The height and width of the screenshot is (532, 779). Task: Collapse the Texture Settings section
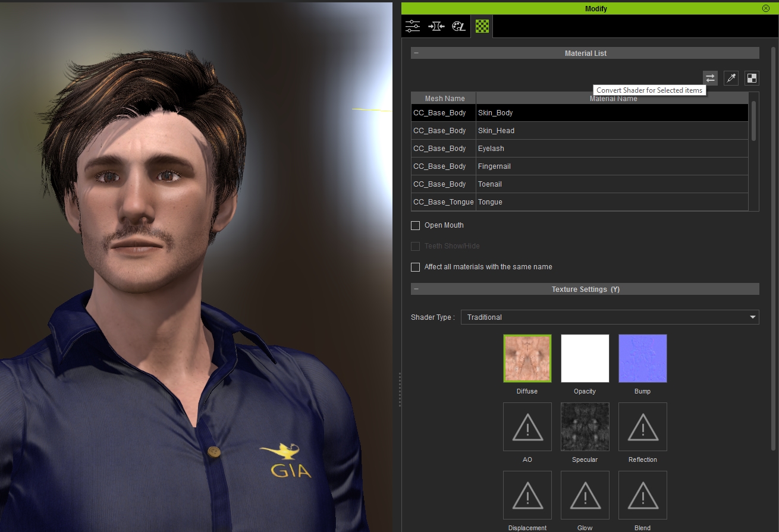(x=416, y=289)
